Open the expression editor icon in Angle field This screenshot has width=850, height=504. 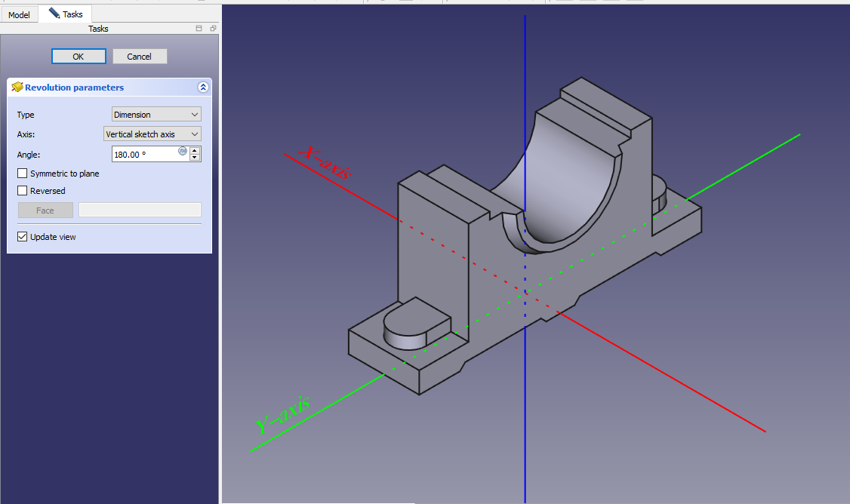point(183,151)
